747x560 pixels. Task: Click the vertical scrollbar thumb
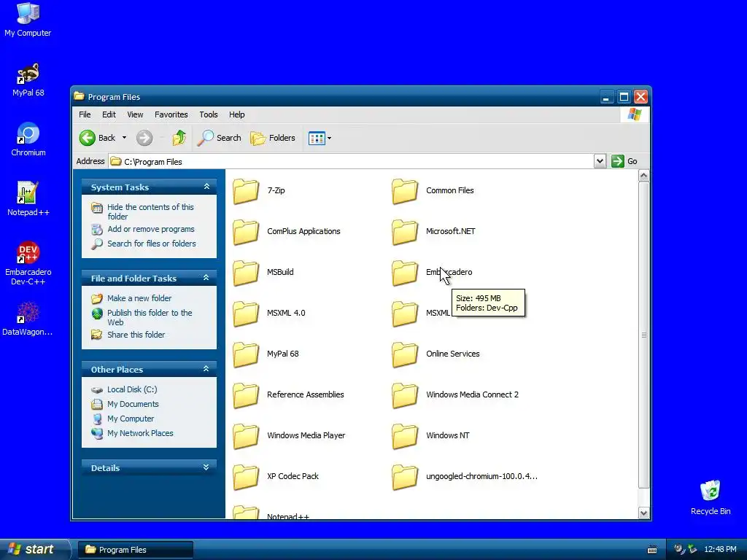pyautogui.click(x=643, y=335)
